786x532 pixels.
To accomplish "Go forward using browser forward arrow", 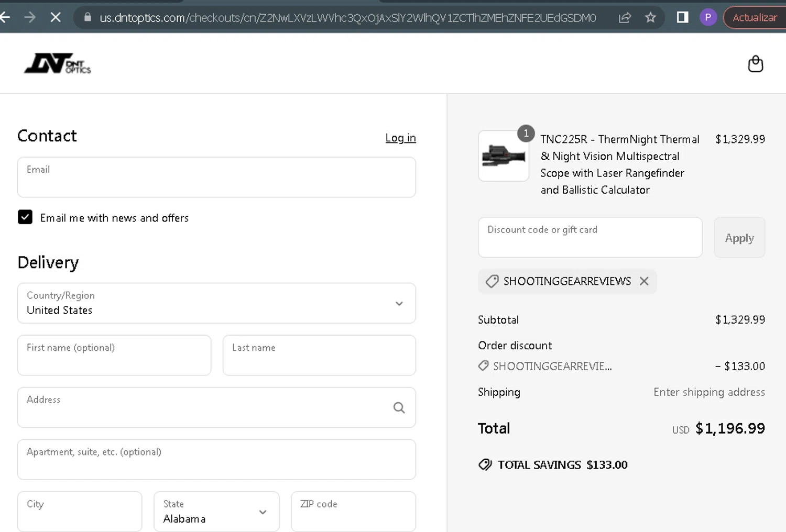I will click(x=30, y=17).
